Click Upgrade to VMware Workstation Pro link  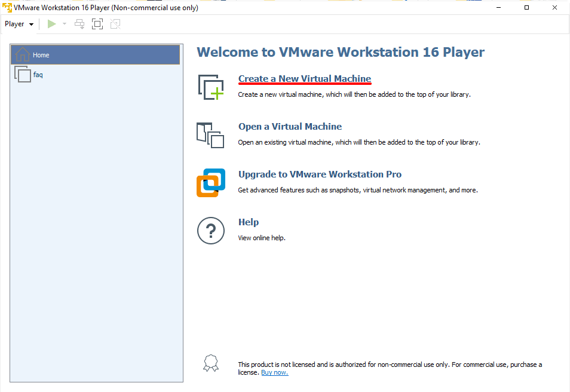pyautogui.click(x=320, y=174)
